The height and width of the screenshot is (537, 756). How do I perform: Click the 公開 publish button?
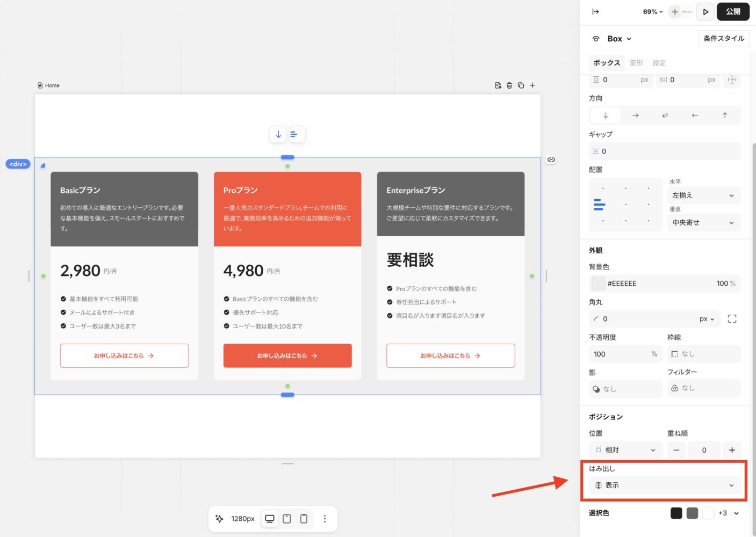pyautogui.click(x=733, y=12)
